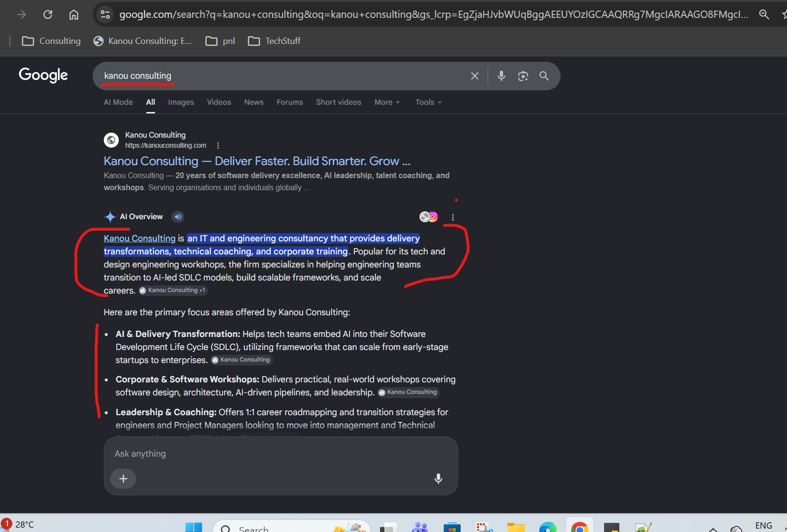
Task: Clear the search query with X
Action: (475, 76)
